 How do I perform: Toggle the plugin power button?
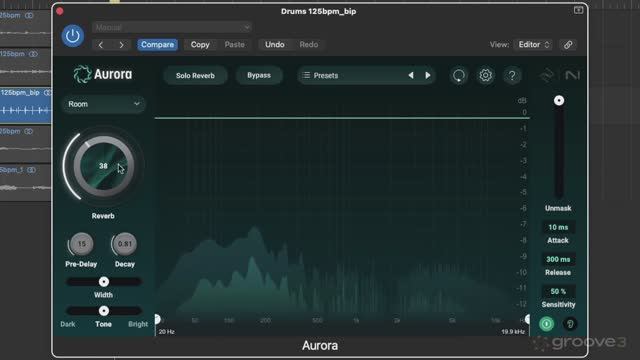(x=73, y=36)
